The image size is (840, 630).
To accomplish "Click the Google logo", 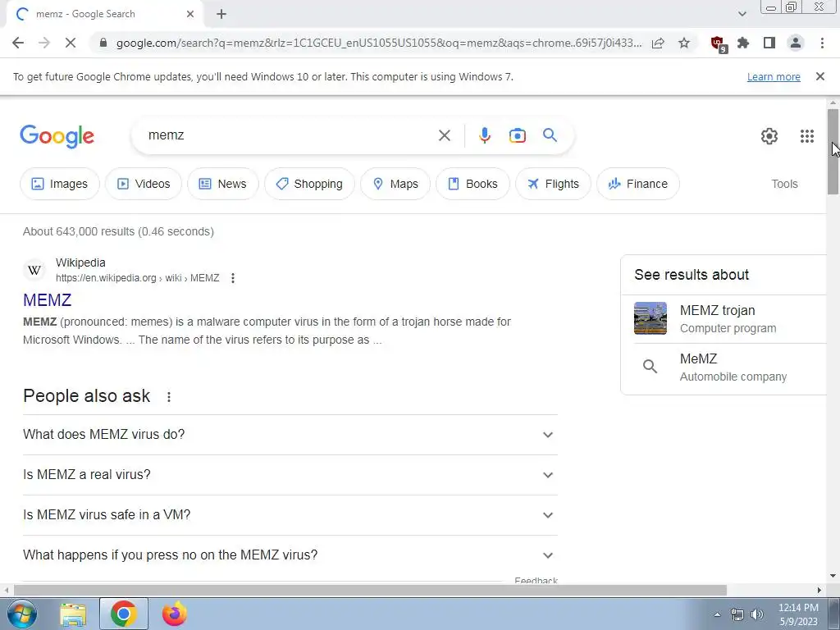I will coord(57,136).
